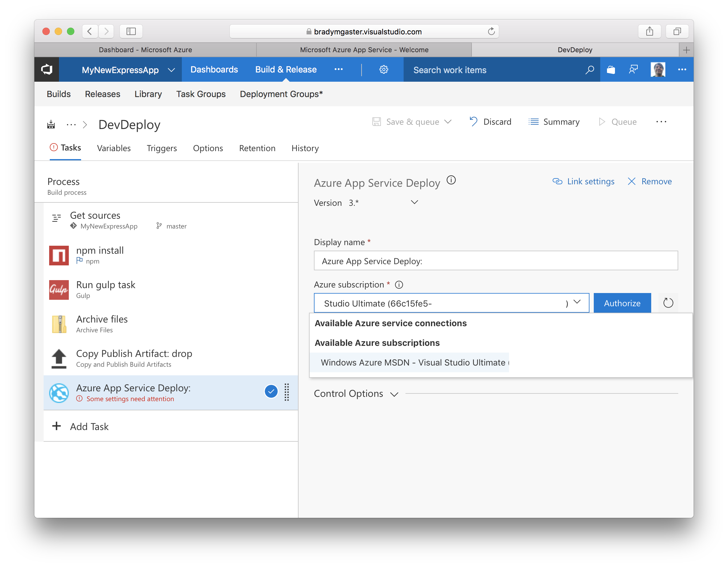Switch to Microsoft Azure App Service - Welcome tab
Screen dimensions: 728x567
pos(364,50)
